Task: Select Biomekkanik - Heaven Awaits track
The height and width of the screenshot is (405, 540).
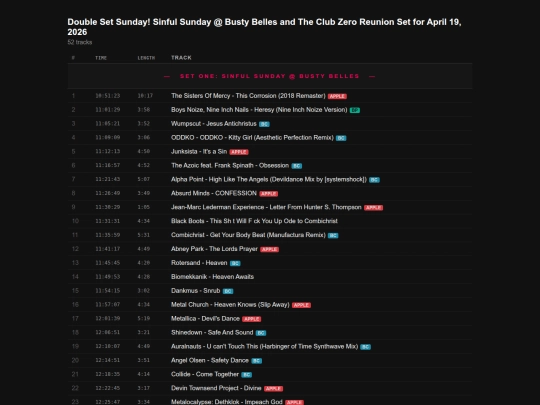Action: click(212, 277)
